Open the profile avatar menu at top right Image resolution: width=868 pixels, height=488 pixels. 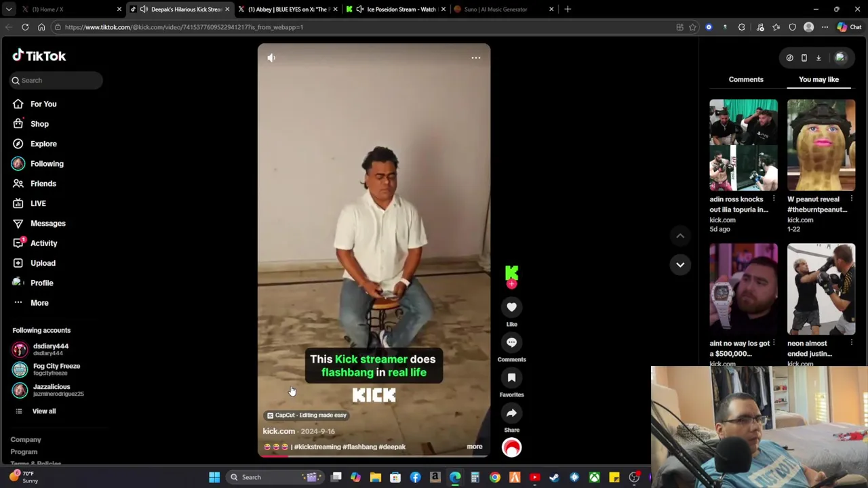(x=841, y=58)
